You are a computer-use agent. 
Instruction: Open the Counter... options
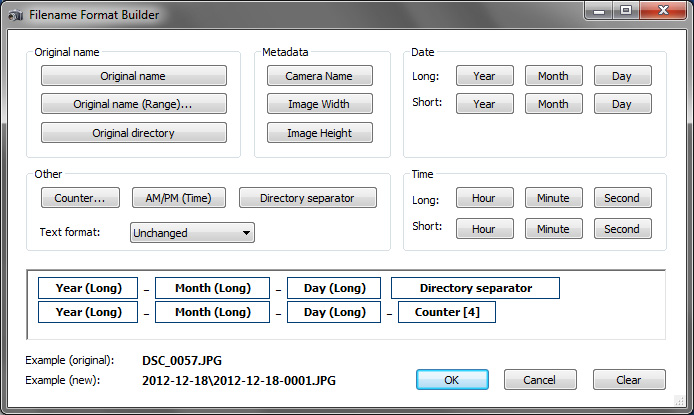80,198
